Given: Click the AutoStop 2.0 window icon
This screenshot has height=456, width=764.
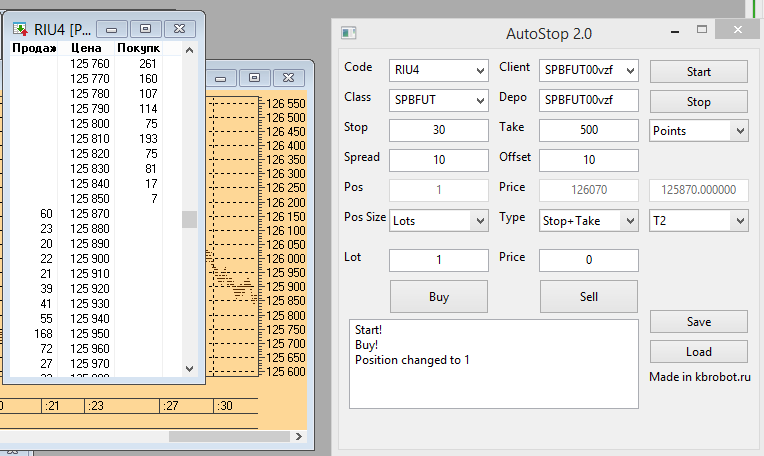Looking at the screenshot, I should (x=349, y=33).
